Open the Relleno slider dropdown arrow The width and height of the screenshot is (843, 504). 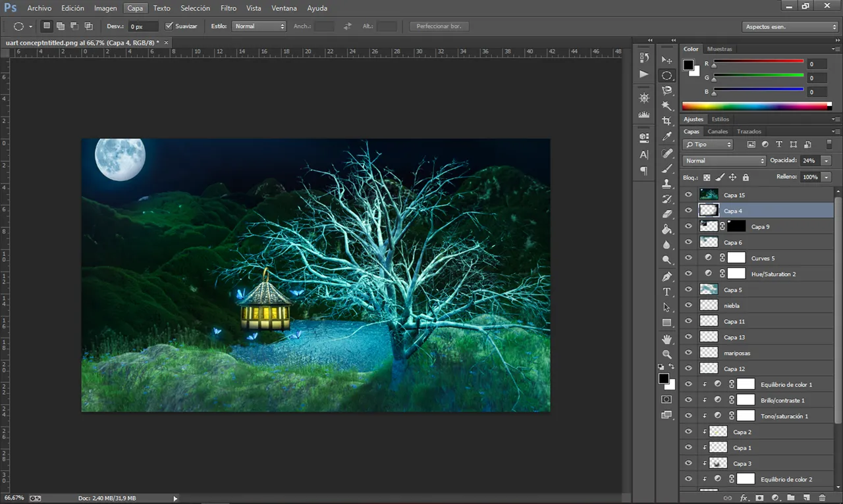point(826,177)
